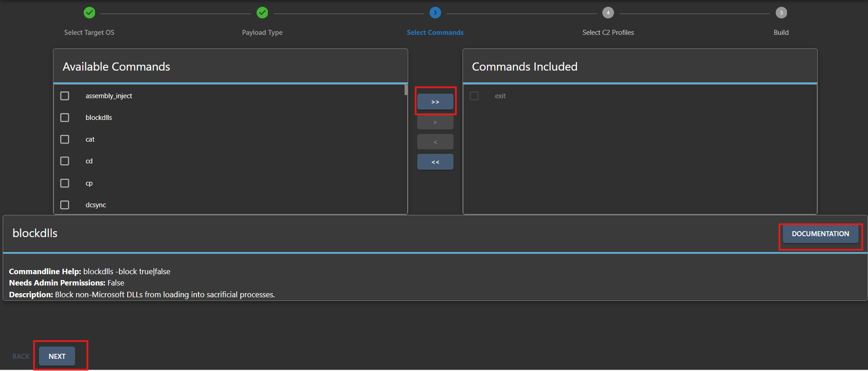Screen dimensions: 868x371
Task: Move all commands right with >> button
Action: pyautogui.click(x=435, y=102)
